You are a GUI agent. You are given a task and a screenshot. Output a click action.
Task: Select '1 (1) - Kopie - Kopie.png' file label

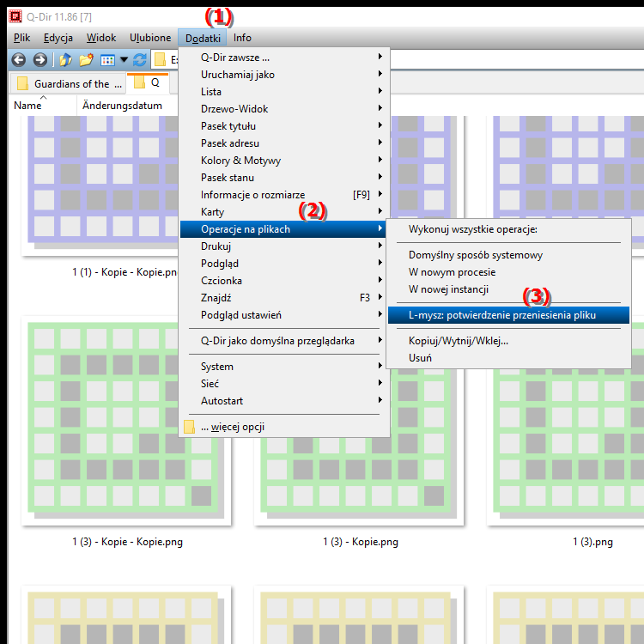tap(125, 272)
